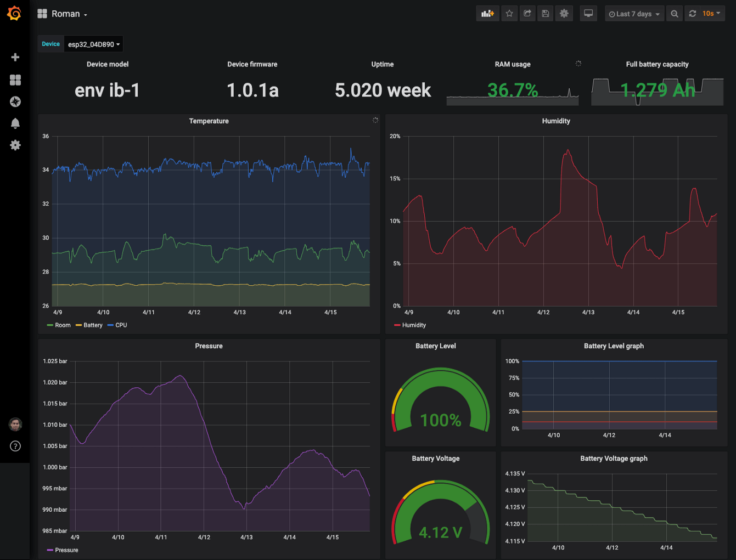
Task: Open the help question mark button
Action: (15, 446)
